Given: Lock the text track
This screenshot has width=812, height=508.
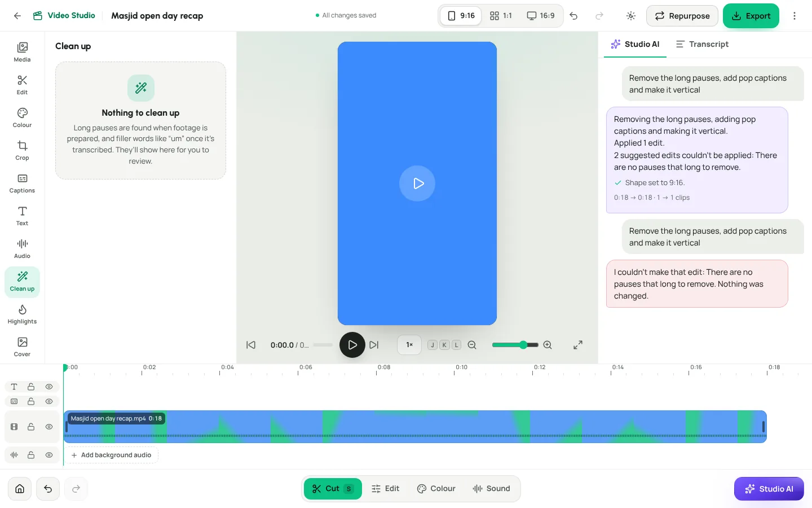Looking at the screenshot, I should pyautogui.click(x=31, y=387).
